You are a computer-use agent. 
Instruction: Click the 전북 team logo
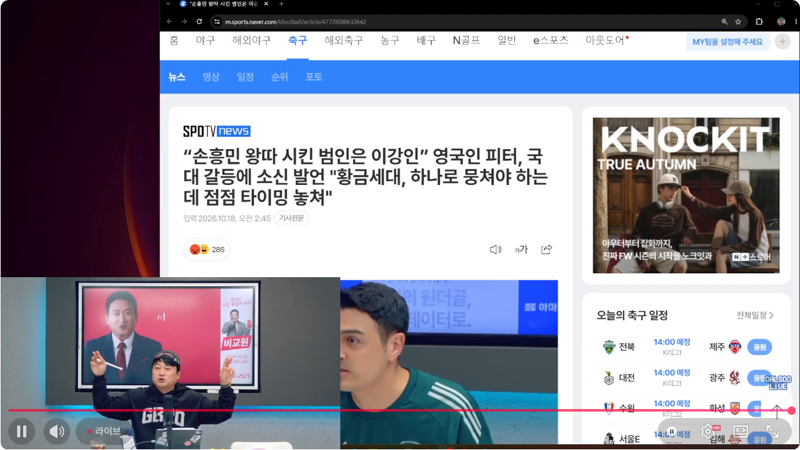point(609,347)
